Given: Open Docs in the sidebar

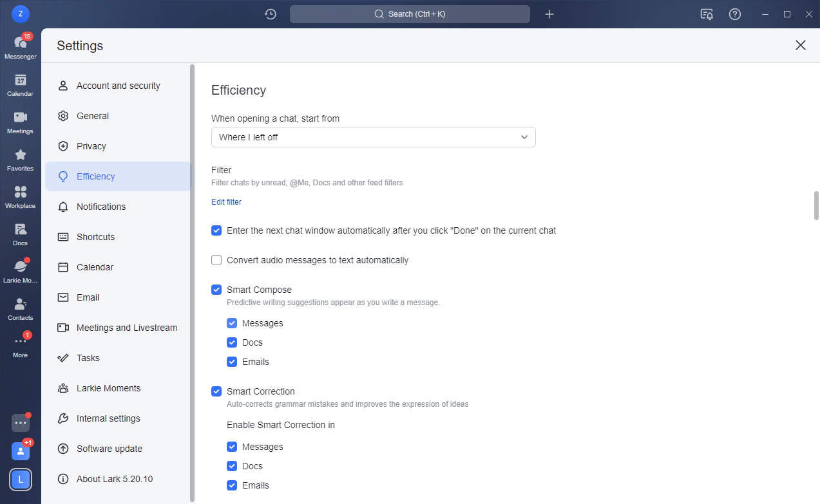Looking at the screenshot, I should coord(20,234).
